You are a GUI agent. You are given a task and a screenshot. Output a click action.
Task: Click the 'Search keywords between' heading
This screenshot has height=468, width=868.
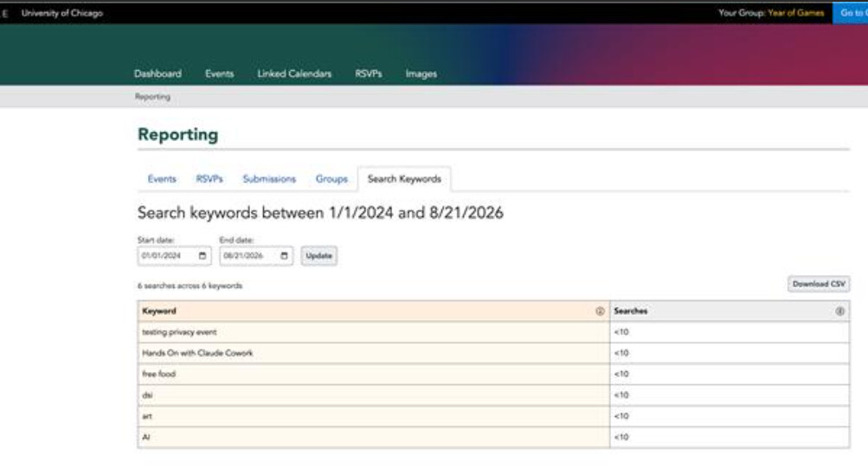point(320,213)
